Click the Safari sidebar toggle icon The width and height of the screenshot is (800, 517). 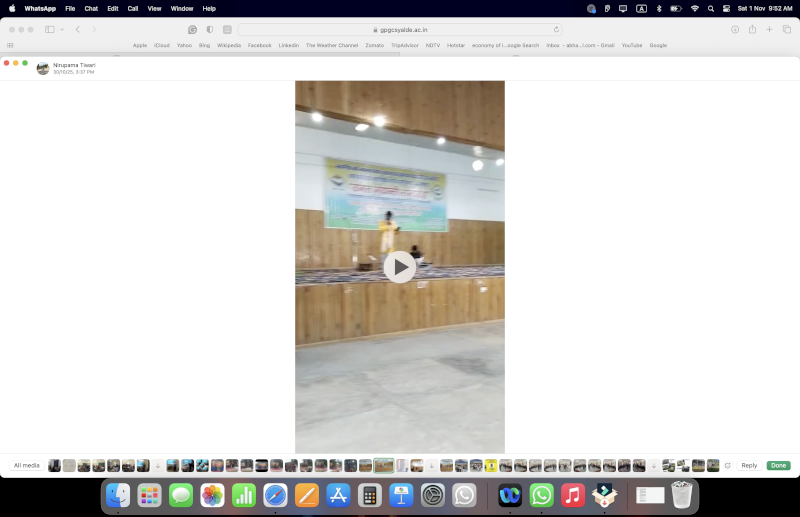(x=50, y=30)
